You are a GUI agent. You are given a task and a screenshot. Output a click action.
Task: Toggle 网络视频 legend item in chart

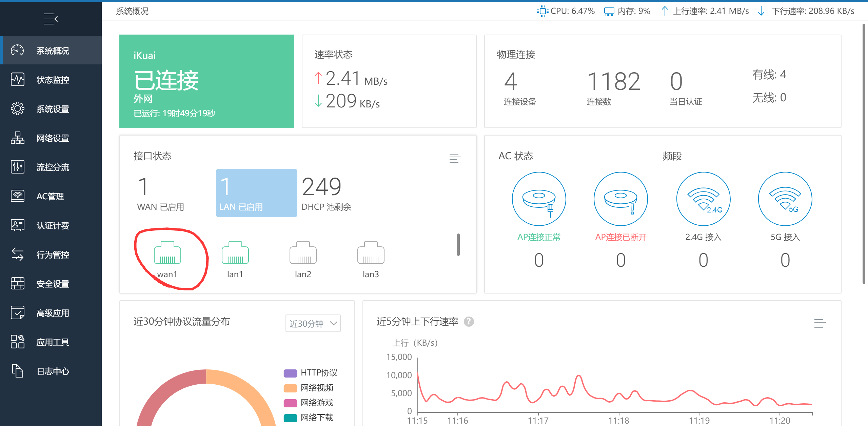(x=309, y=388)
